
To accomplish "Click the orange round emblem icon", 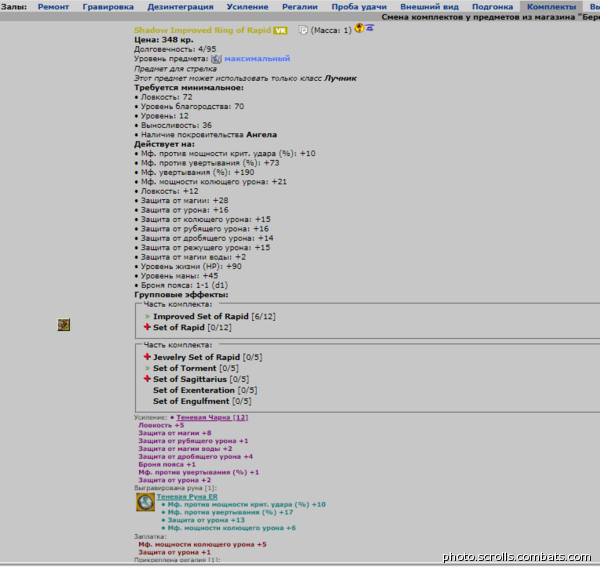I will click(359, 28).
